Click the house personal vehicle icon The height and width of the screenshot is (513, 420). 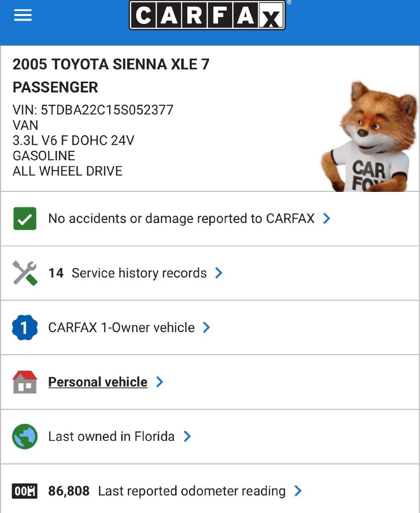25,382
